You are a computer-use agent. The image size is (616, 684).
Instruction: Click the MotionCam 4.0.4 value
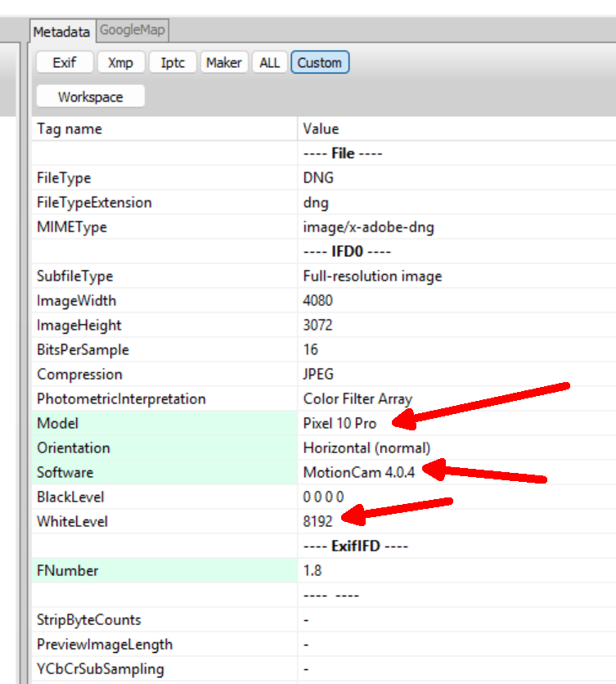pos(358,473)
